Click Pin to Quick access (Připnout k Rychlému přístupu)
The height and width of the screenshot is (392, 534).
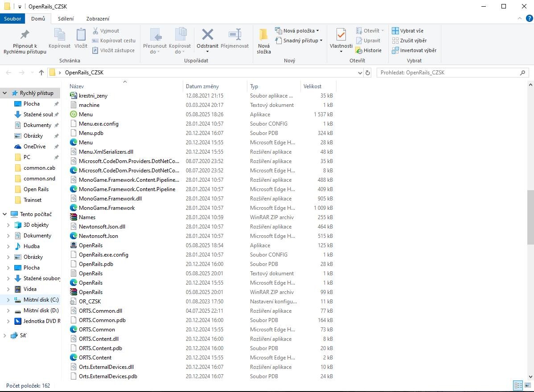click(x=25, y=41)
